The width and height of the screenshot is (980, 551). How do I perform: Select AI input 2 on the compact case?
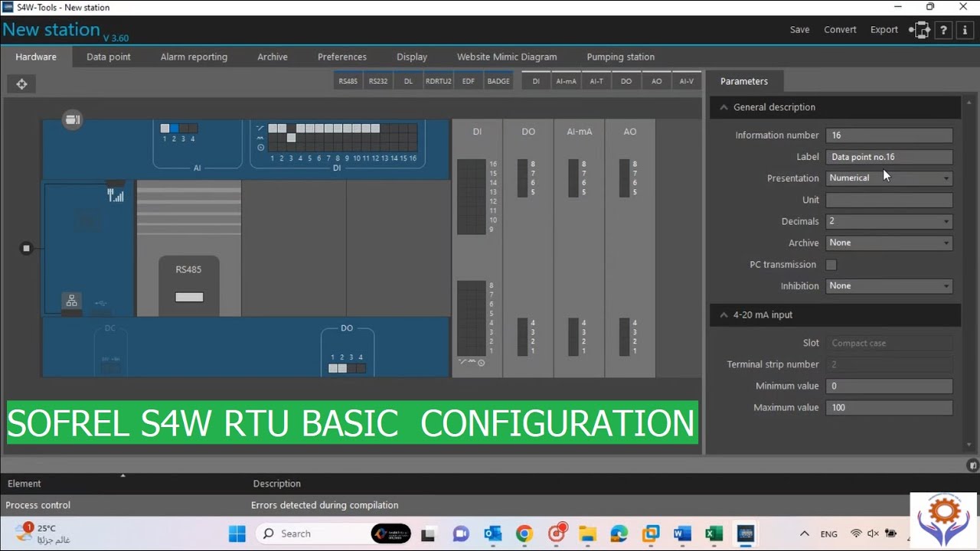pos(174,129)
